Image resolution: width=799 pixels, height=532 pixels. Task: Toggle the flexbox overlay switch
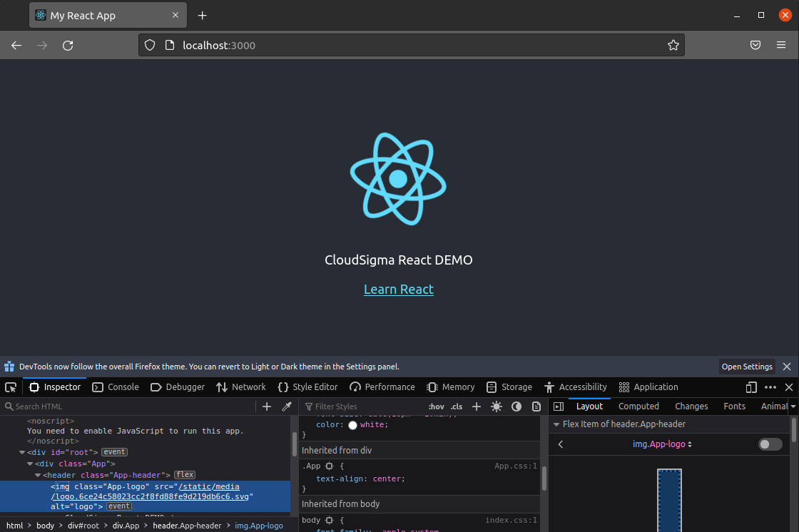pyautogui.click(x=770, y=444)
